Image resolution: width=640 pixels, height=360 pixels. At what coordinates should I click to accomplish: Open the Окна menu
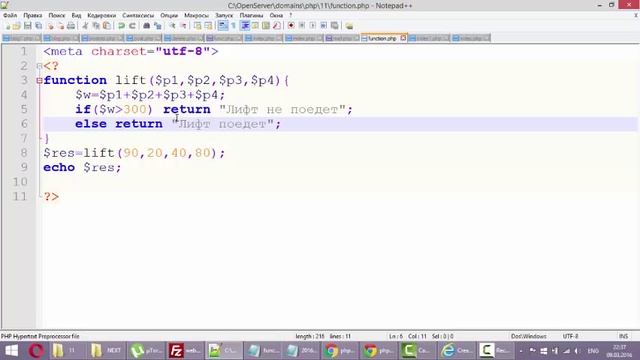[276, 15]
